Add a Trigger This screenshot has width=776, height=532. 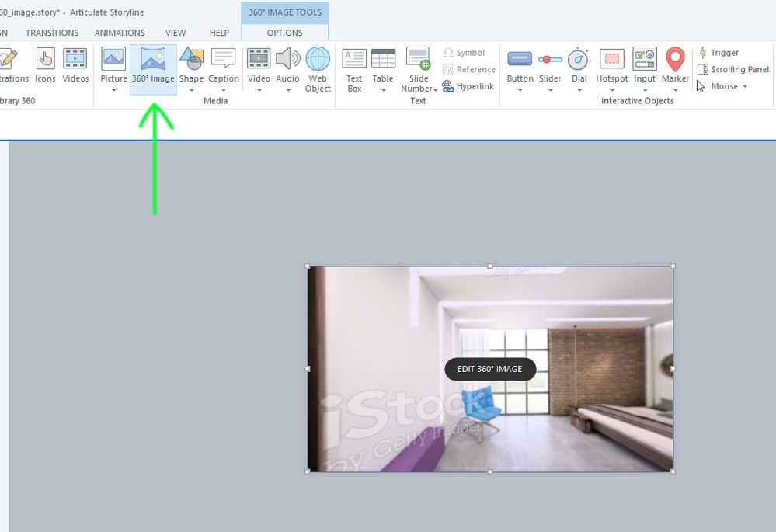pyautogui.click(x=719, y=53)
